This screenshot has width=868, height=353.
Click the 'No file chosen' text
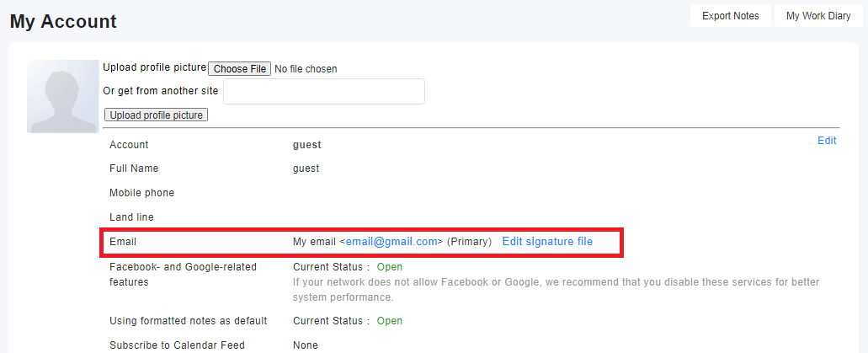click(x=306, y=69)
